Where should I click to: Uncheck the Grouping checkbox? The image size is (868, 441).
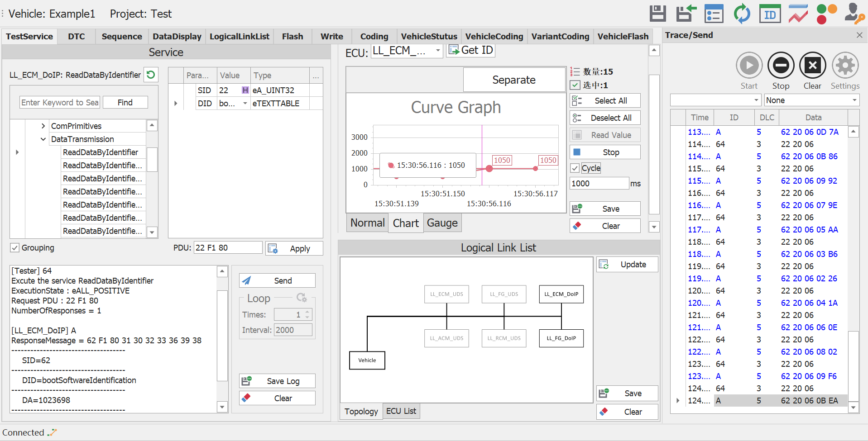coord(15,247)
